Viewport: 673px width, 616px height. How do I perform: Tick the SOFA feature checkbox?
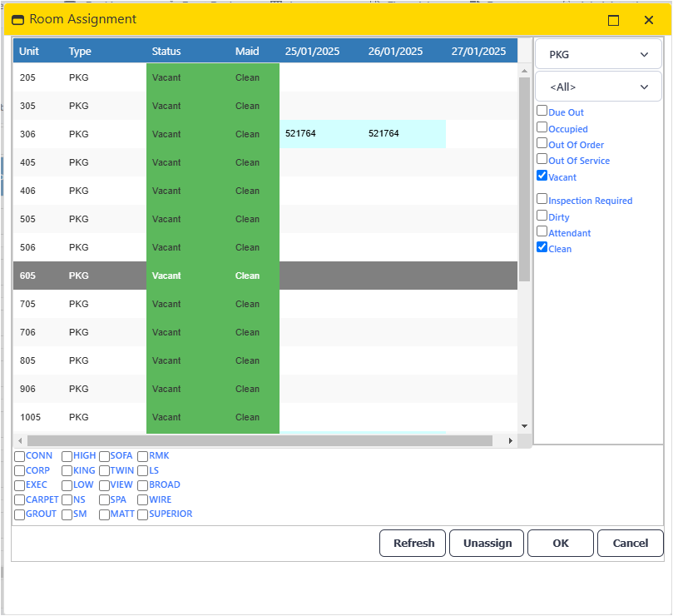click(104, 456)
